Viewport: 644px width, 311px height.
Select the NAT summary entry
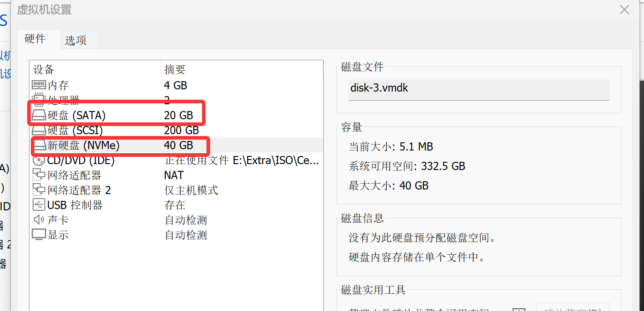(174, 175)
